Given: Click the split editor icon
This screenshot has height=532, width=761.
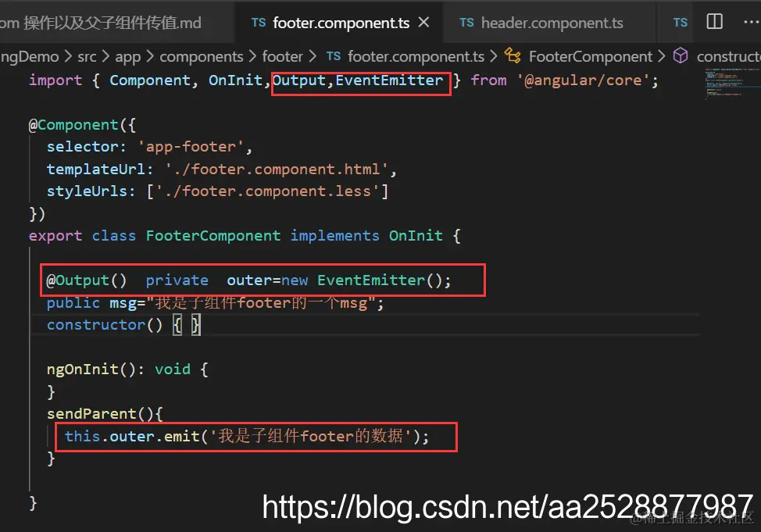Looking at the screenshot, I should click(x=714, y=21).
